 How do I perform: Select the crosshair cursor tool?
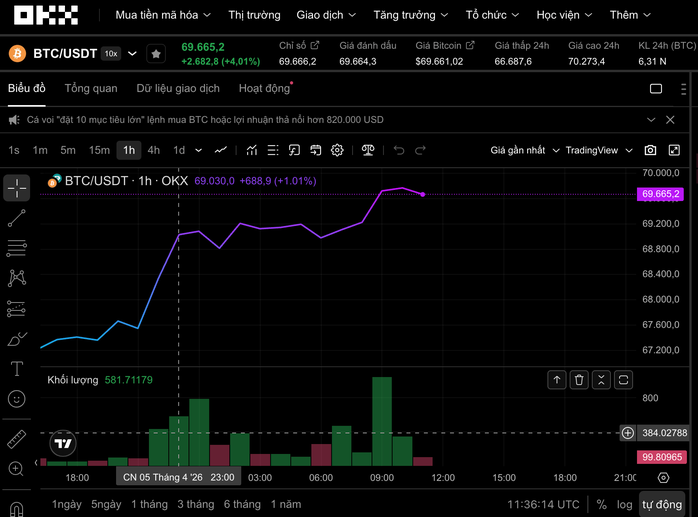click(x=17, y=187)
